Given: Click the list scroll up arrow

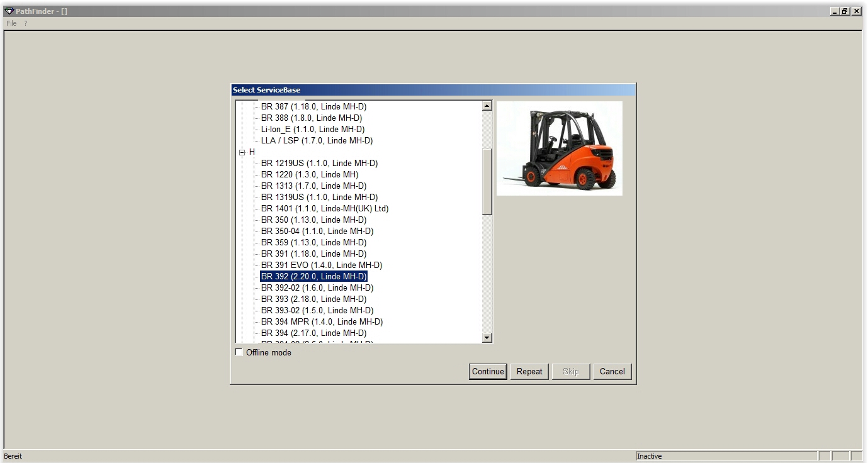Looking at the screenshot, I should click(487, 106).
